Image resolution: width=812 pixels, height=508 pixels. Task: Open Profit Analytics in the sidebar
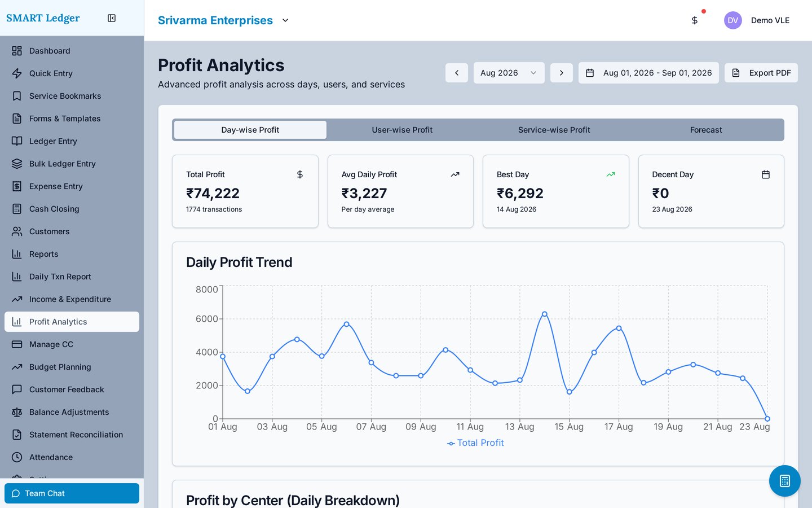tap(72, 322)
